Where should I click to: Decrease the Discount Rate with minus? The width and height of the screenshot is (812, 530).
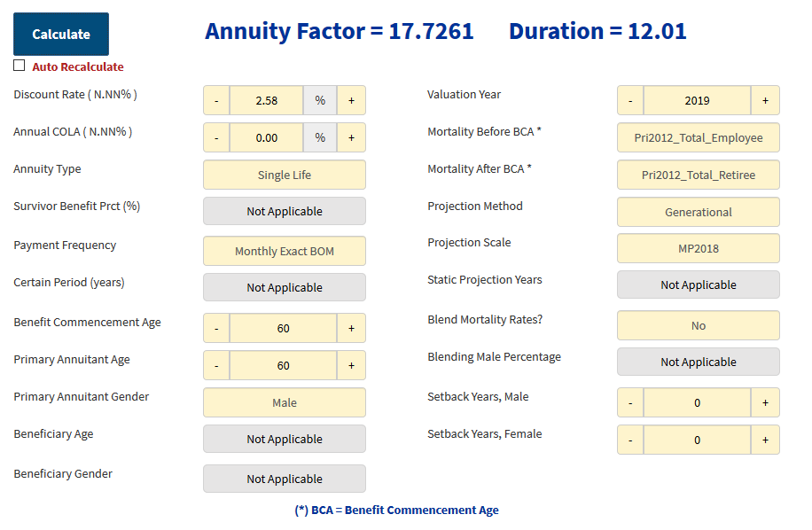tap(216, 100)
